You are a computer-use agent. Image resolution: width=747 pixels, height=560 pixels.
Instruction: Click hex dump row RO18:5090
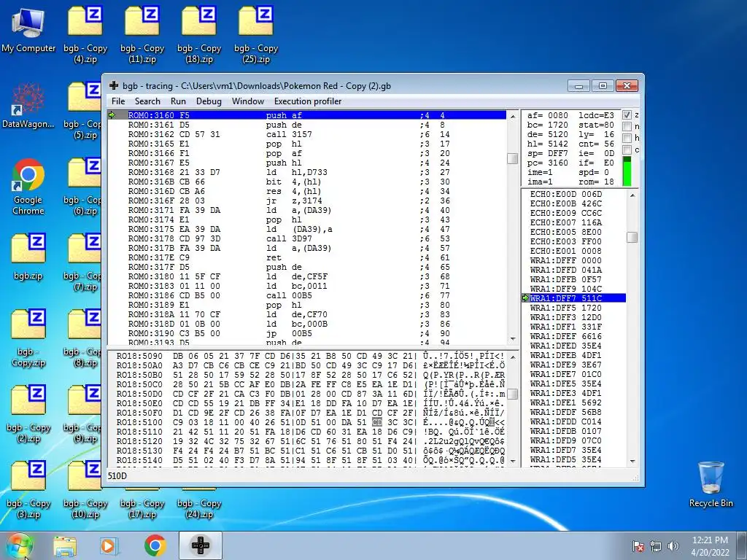(x=310, y=356)
